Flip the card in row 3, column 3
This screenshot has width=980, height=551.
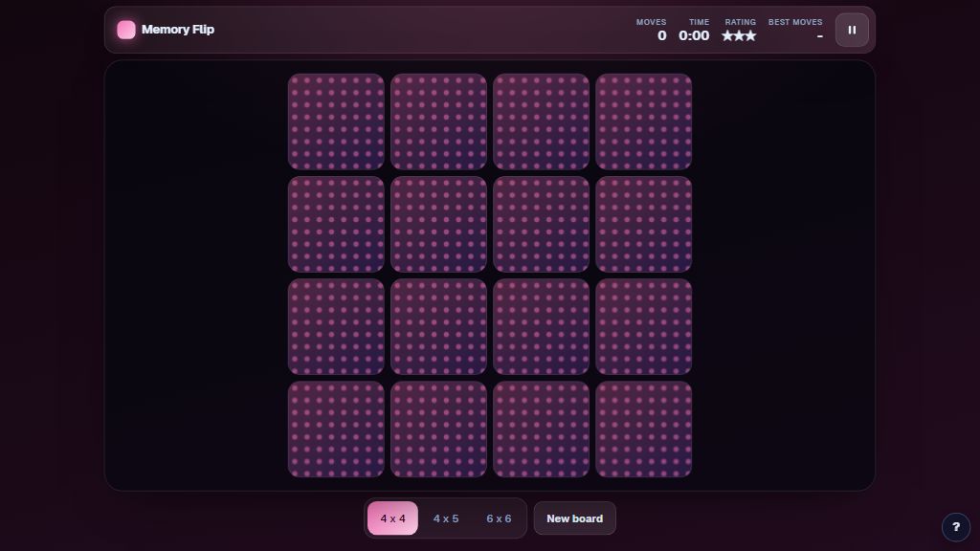(542, 327)
